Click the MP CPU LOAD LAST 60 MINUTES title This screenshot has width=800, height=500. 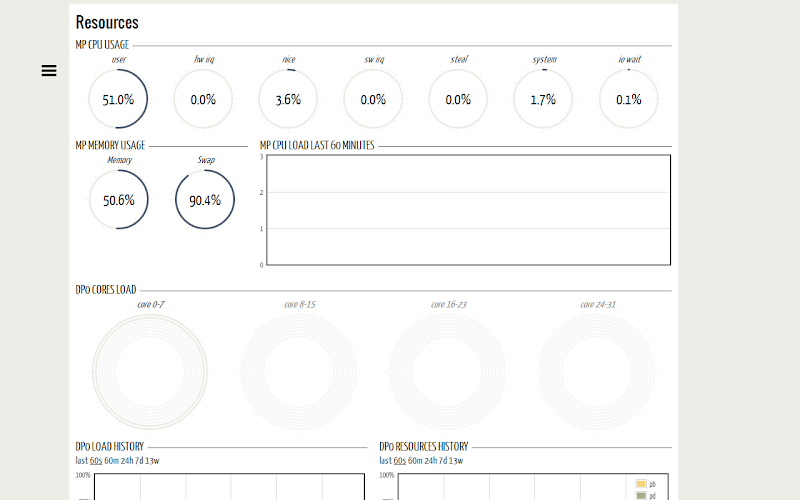point(317,145)
